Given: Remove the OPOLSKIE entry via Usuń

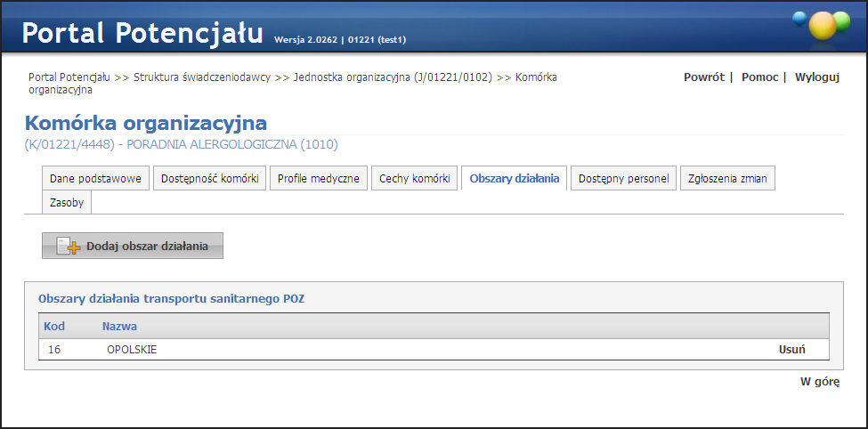Looking at the screenshot, I should point(792,350).
